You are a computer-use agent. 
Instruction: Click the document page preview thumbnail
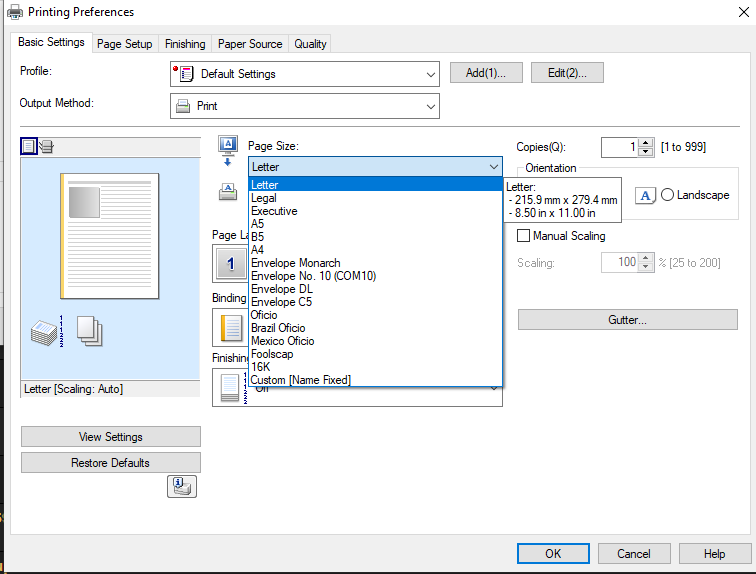coord(109,236)
